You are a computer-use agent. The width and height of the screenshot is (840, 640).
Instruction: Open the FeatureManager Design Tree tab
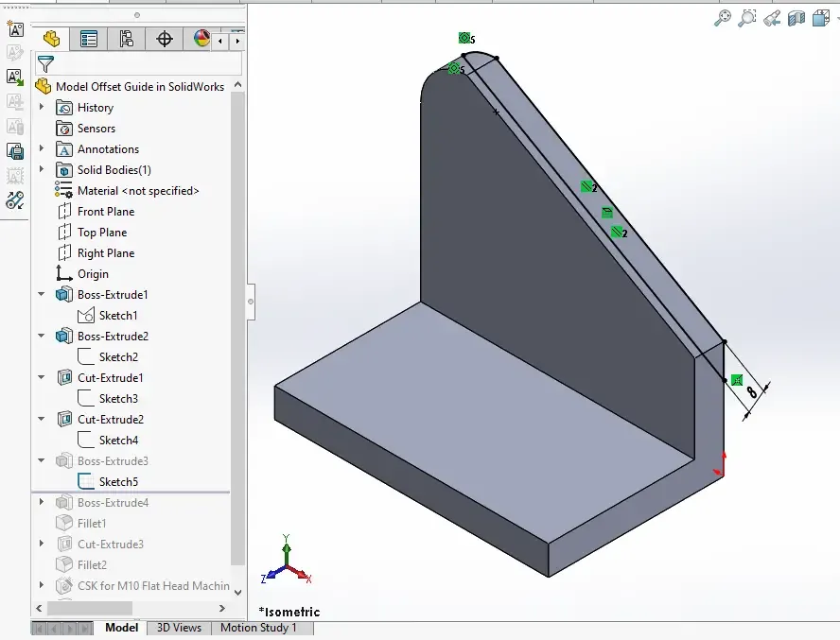(x=51, y=39)
